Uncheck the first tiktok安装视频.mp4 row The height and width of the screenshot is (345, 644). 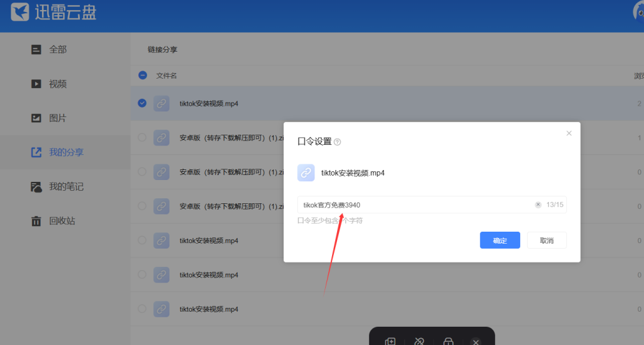(142, 103)
